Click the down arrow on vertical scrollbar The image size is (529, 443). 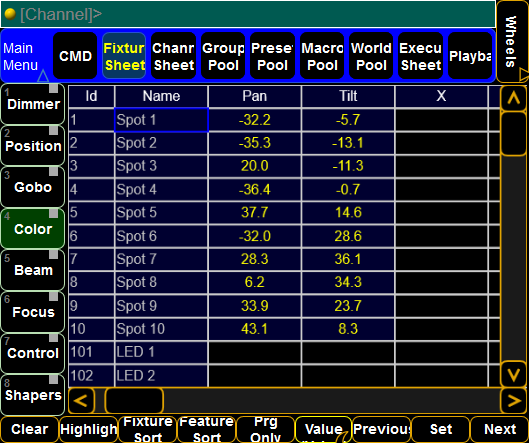pos(513,374)
